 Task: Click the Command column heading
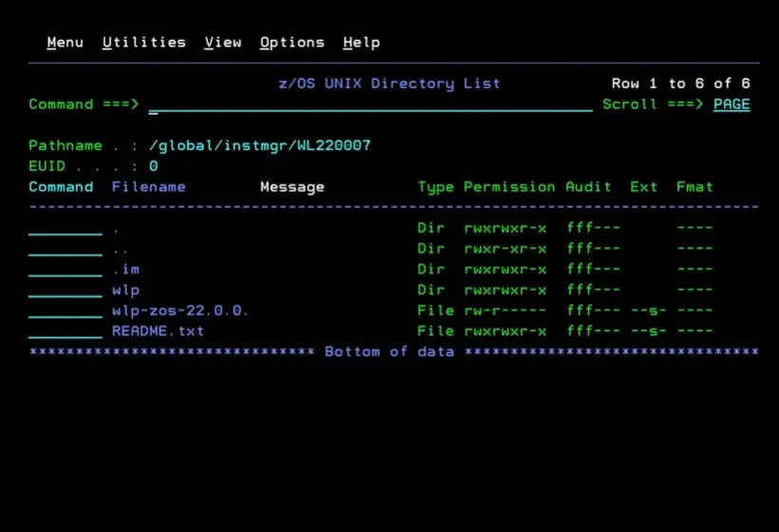click(x=61, y=187)
